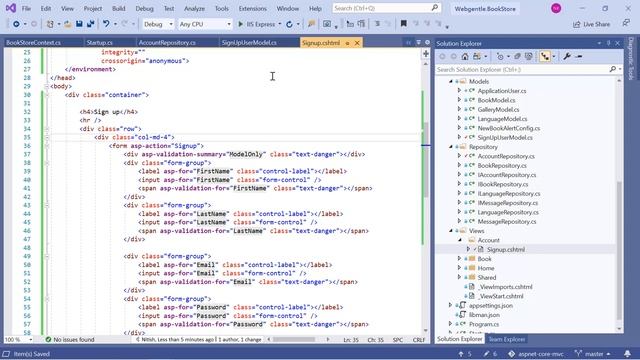Click the Save All icon

click(x=90, y=24)
